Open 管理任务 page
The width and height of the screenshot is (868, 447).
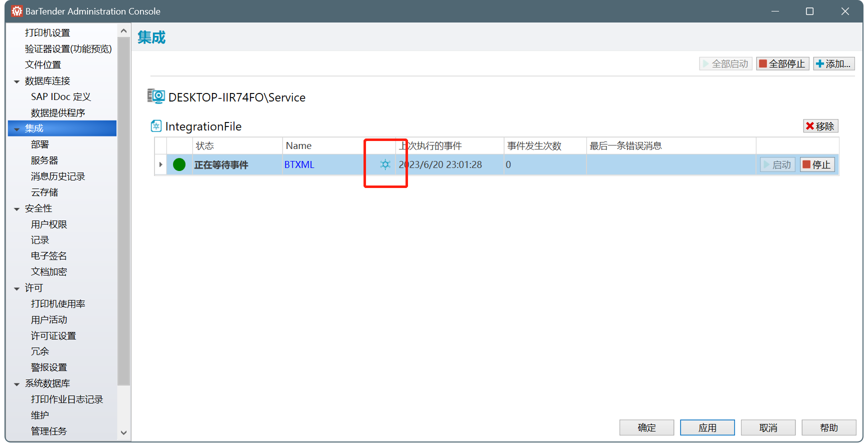pos(49,431)
